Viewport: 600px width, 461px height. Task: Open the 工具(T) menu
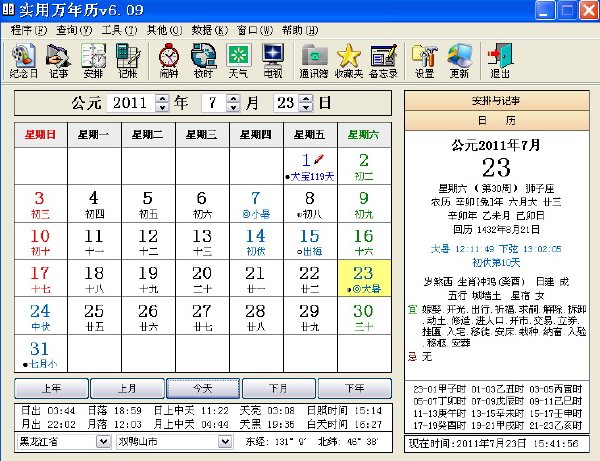click(119, 30)
